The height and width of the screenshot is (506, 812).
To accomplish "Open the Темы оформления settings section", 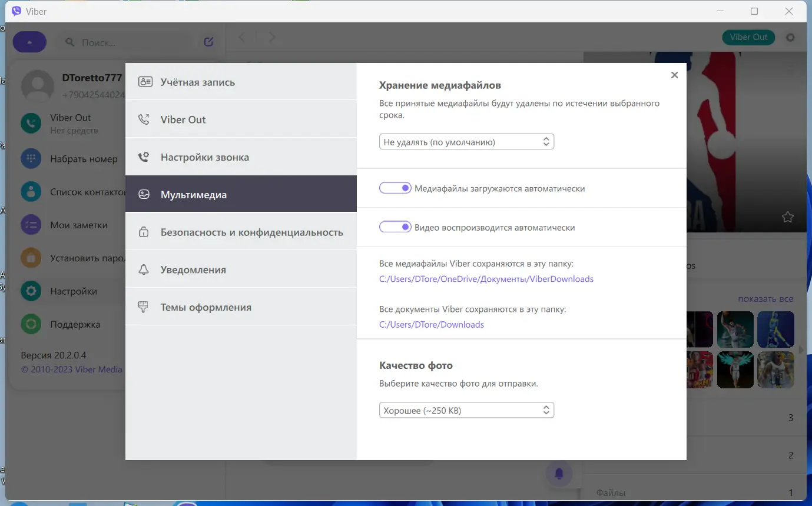I will pos(205,307).
